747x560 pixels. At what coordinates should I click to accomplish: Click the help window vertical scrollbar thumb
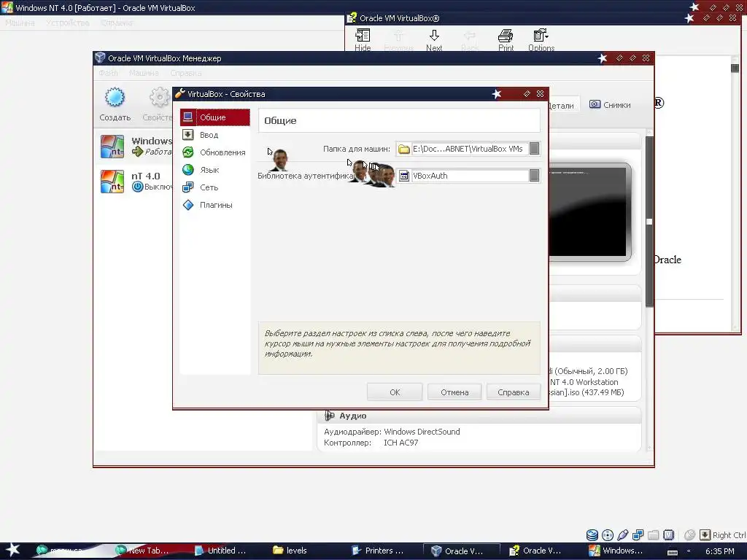pos(735,68)
